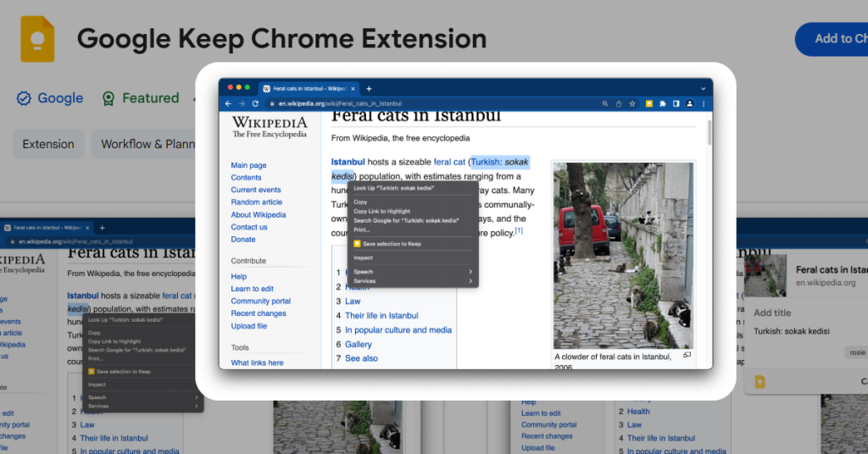Screen dimensions: 868x454
Task: Click the share icon in address bar
Action: (619, 103)
